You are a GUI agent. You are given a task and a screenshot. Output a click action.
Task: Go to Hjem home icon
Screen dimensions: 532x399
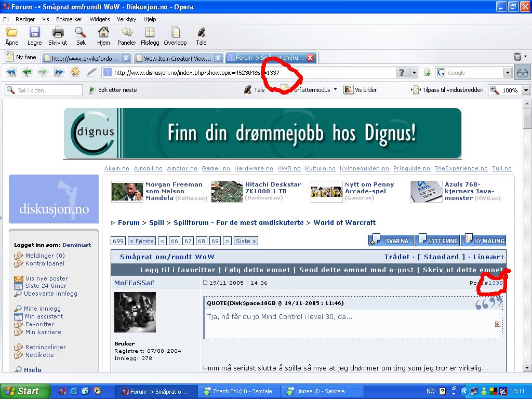pyautogui.click(x=103, y=32)
